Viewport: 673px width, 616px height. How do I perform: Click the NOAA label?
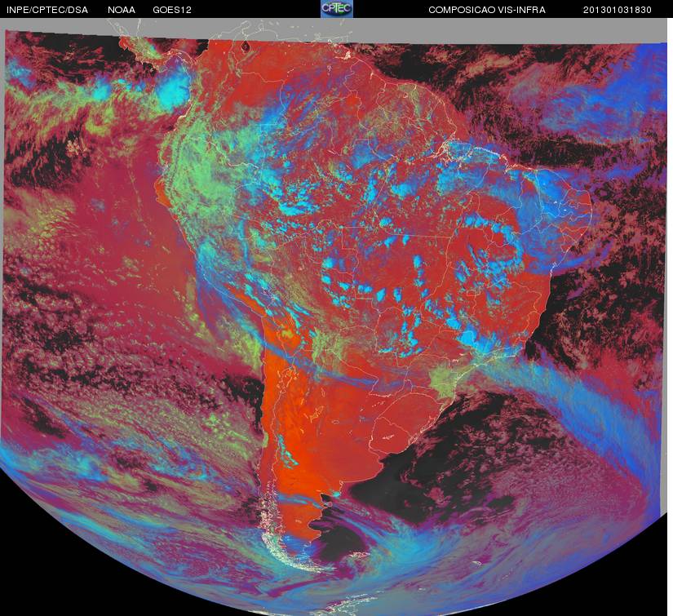122,10
